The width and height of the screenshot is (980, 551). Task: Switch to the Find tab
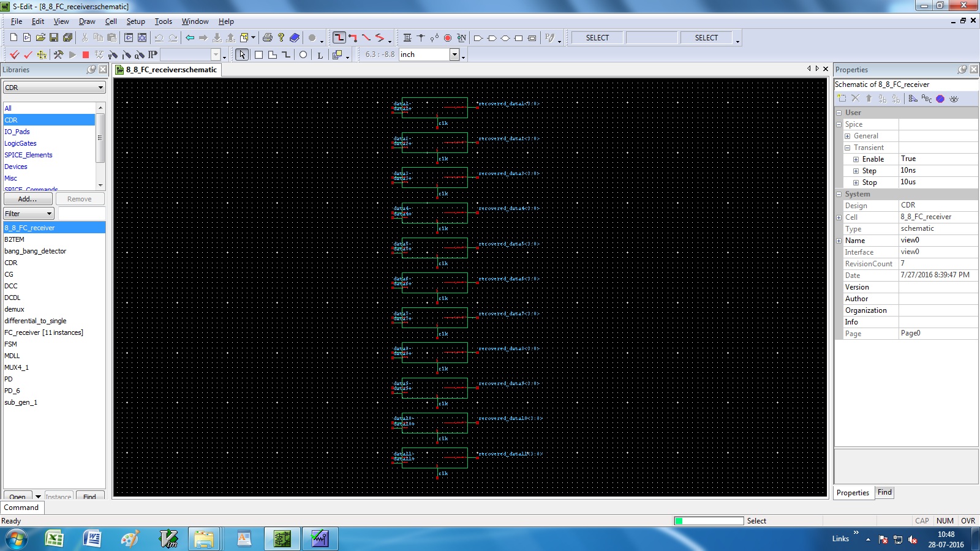point(884,492)
